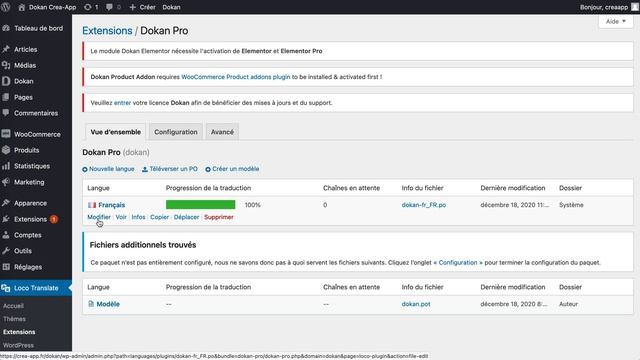Open the dokan-fr_FR.po file link

(x=424, y=205)
